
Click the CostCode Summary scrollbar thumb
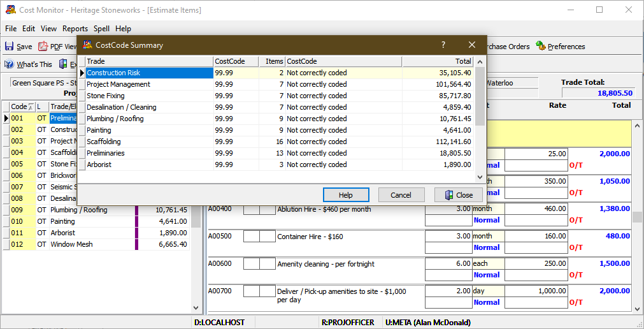coord(480,96)
